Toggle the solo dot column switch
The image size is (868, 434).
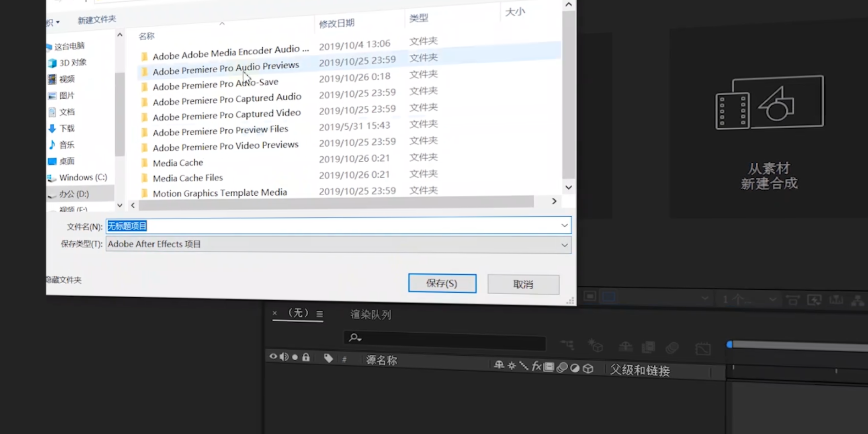click(295, 357)
